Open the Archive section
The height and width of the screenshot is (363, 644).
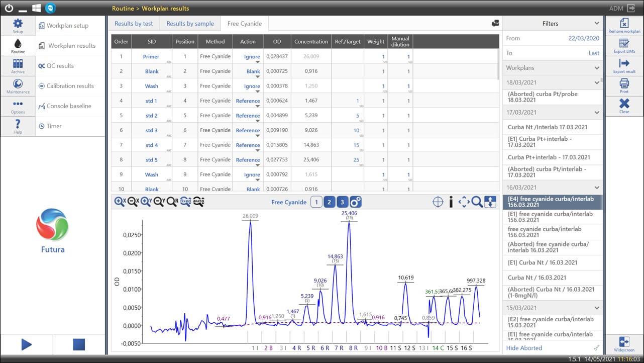[18, 66]
